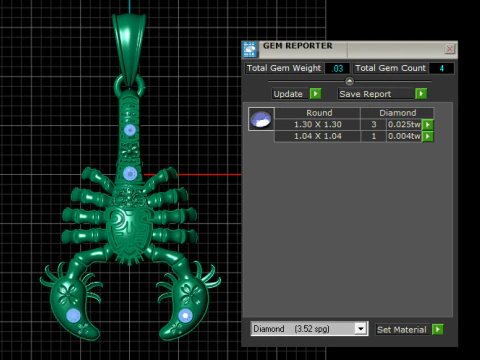Viewport: 480px width, 360px height.
Task: Click the quantity 1 cell
Action: point(374,136)
